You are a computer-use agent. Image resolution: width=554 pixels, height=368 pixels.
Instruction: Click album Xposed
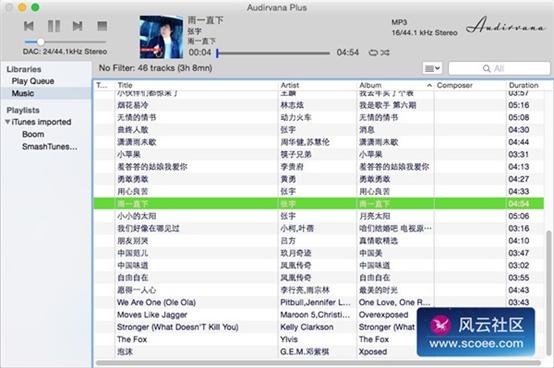tap(373, 352)
